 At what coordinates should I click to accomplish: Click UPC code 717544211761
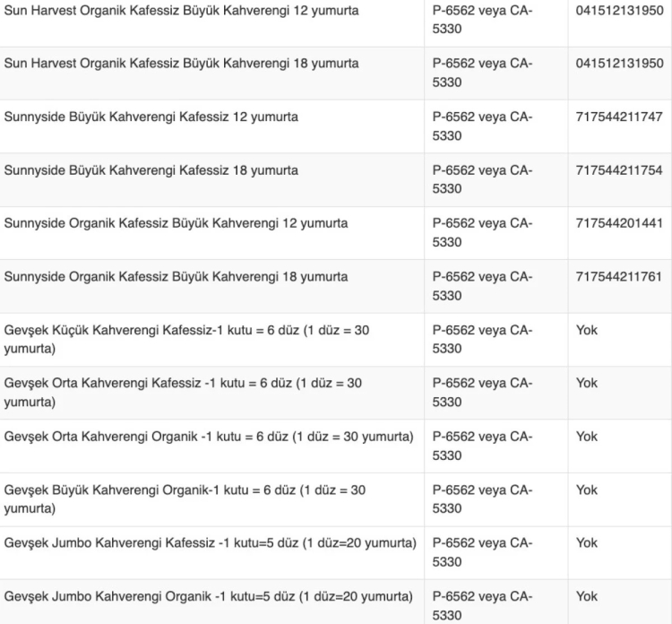click(619, 276)
